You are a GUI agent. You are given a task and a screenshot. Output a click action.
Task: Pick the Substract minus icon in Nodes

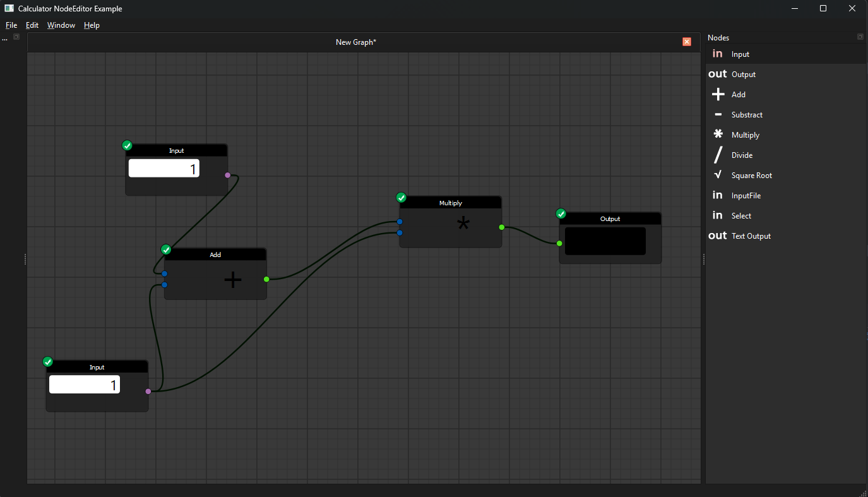[x=718, y=114]
